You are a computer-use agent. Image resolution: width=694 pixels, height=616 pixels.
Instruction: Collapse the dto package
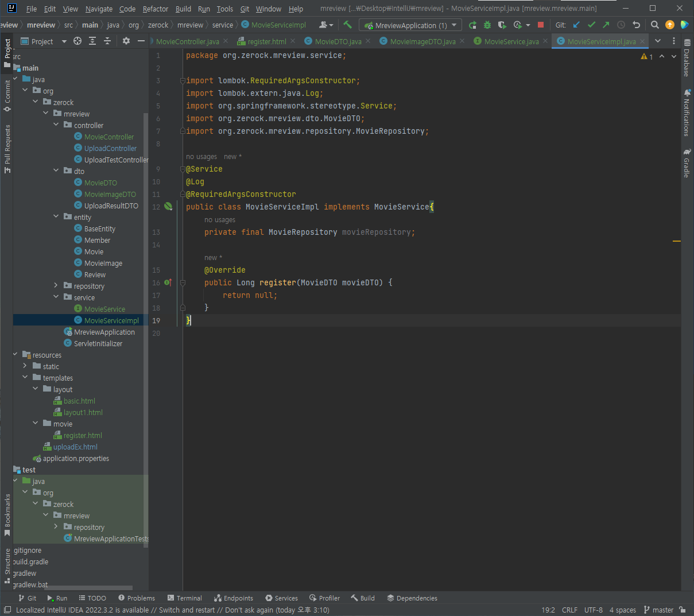tap(56, 171)
